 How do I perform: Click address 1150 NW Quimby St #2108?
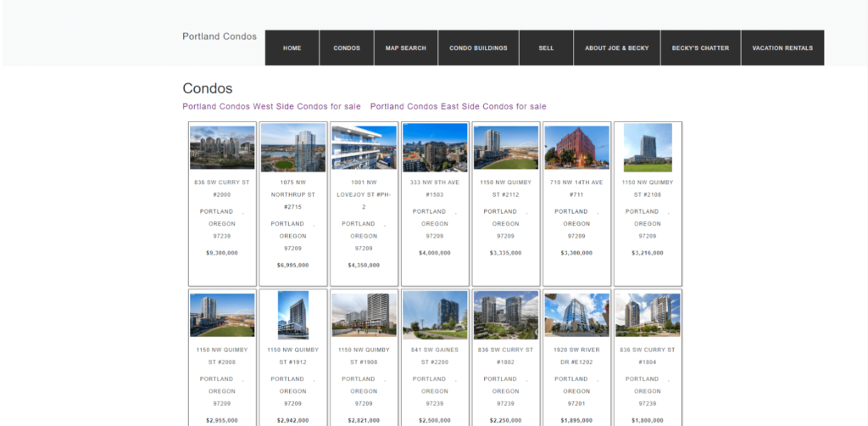[x=647, y=188]
